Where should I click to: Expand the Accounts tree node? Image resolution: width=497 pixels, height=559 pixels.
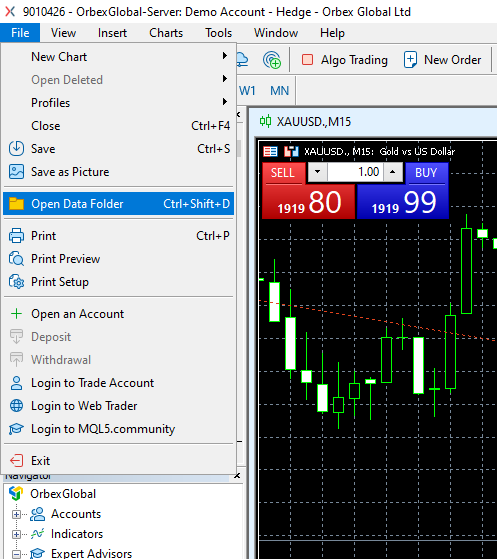click(16, 514)
